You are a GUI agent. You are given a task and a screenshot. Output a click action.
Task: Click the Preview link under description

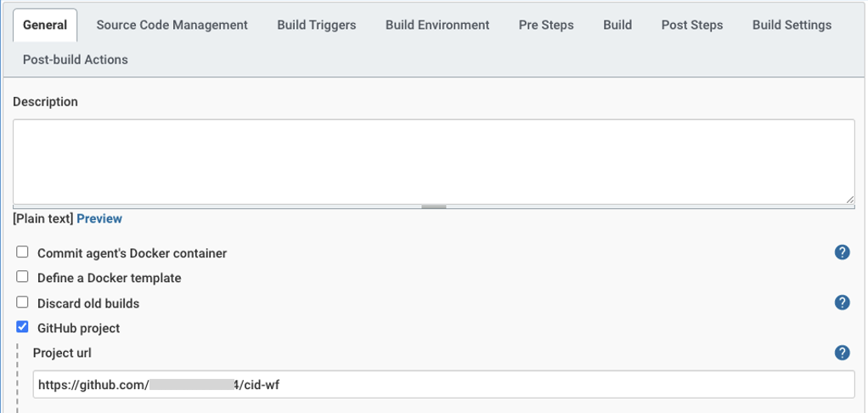click(99, 218)
